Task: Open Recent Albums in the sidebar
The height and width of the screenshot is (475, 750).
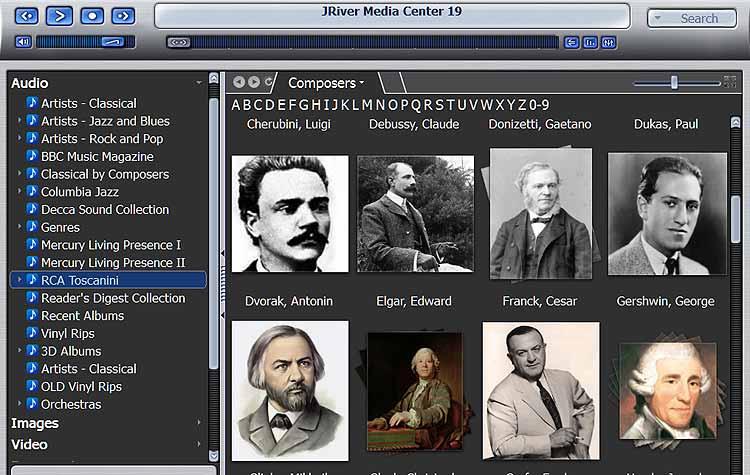Action: [x=82, y=316]
